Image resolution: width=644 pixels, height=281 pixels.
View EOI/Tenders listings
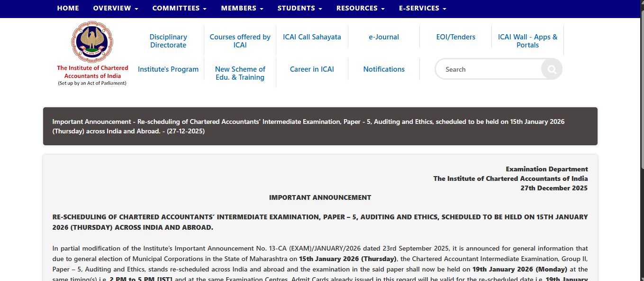(456, 37)
